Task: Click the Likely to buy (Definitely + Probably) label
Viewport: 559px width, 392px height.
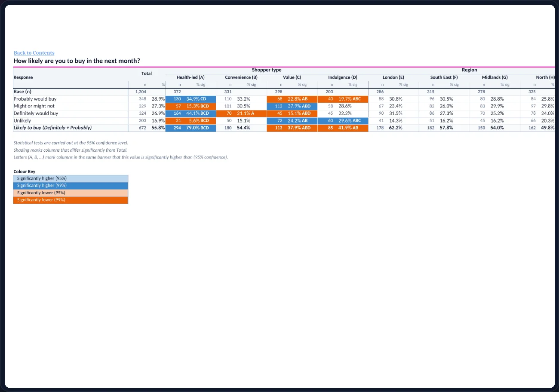Action: [53, 128]
